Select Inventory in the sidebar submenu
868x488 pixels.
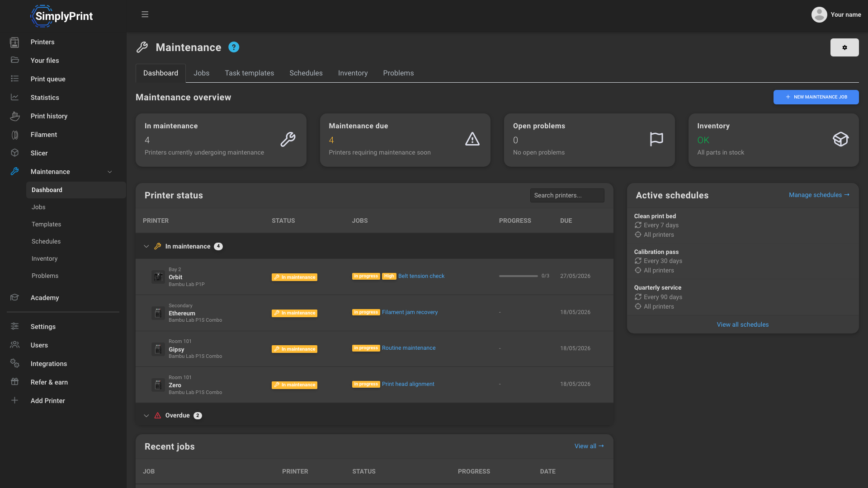coord(44,258)
